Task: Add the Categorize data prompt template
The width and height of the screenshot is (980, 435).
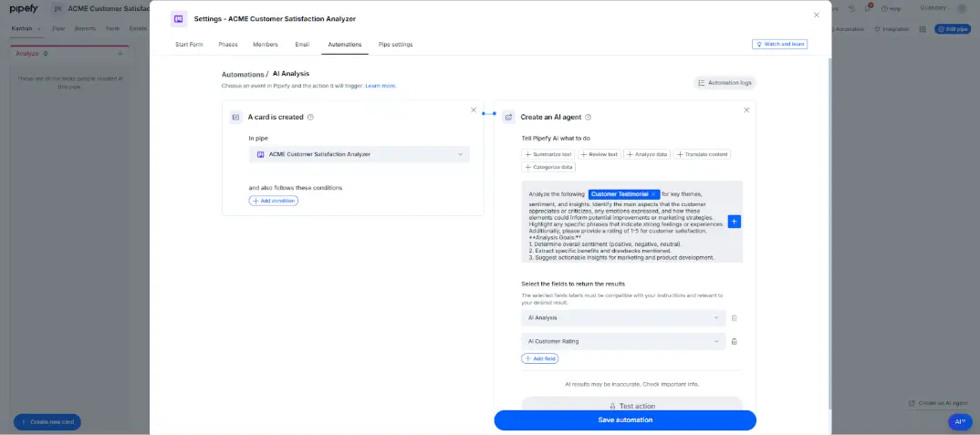Action: (x=548, y=168)
